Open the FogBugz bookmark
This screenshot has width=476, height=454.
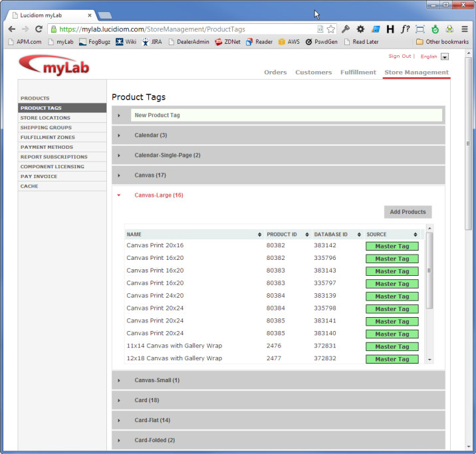(x=94, y=42)
